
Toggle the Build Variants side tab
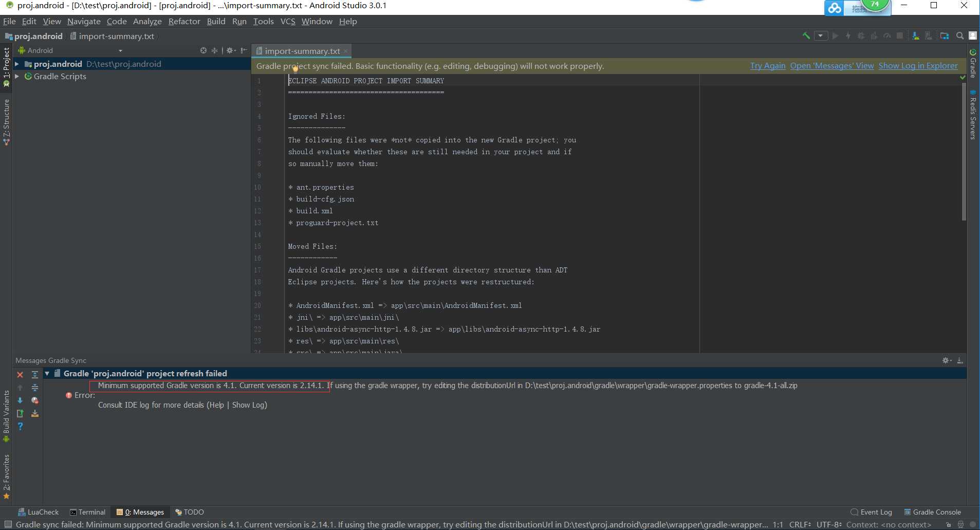[x=6, y=416]
